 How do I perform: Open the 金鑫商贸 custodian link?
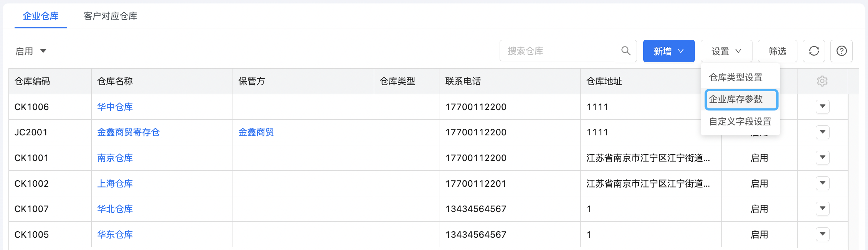point(256,132)
